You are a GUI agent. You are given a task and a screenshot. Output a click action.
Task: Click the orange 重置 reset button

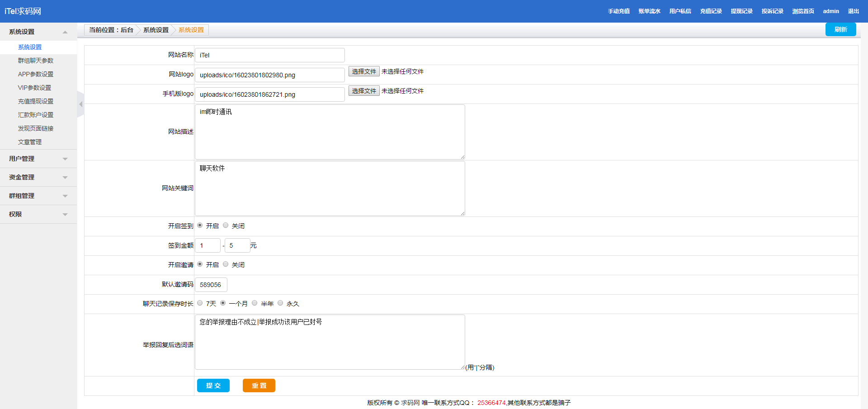259,385
